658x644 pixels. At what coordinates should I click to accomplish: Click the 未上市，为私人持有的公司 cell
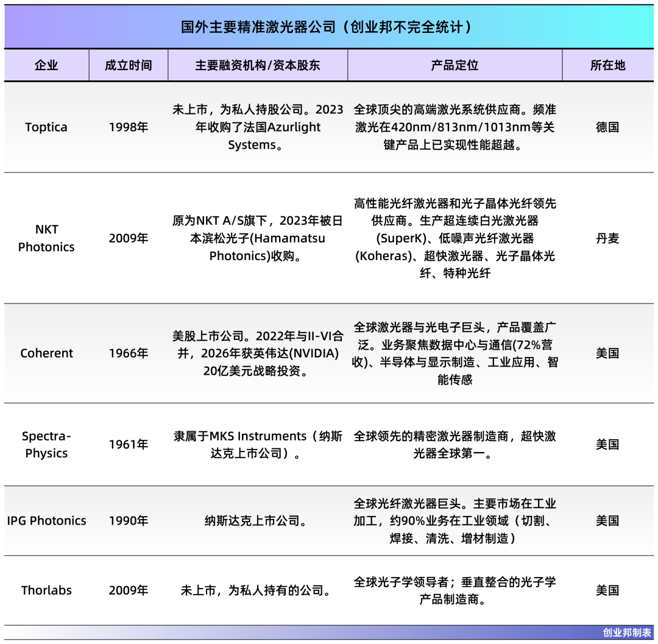click(255, 590)
